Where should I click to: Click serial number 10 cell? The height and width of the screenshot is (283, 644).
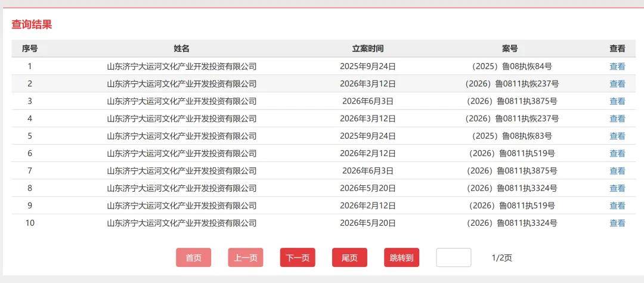(30, 223)
